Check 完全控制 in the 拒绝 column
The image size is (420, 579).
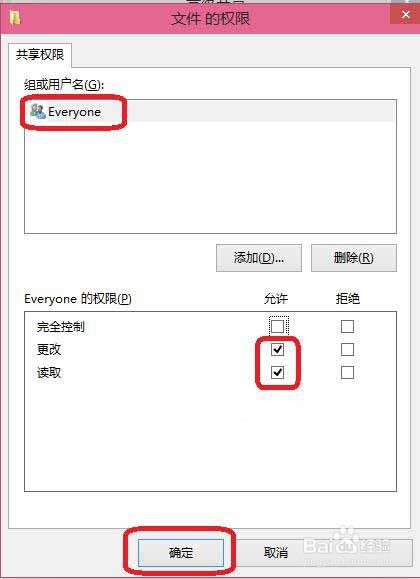tap(347, 326)
